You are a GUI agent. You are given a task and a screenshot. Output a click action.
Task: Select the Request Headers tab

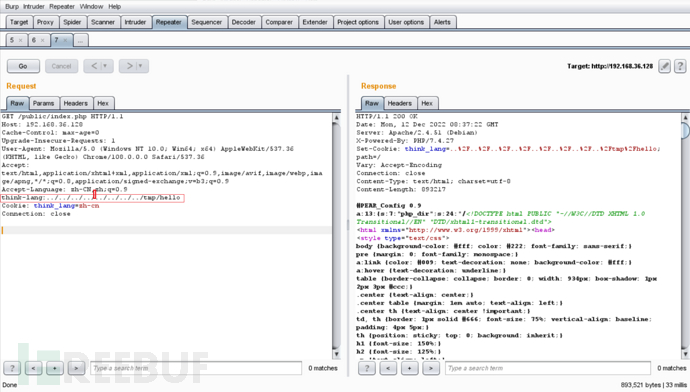(76, 103)
